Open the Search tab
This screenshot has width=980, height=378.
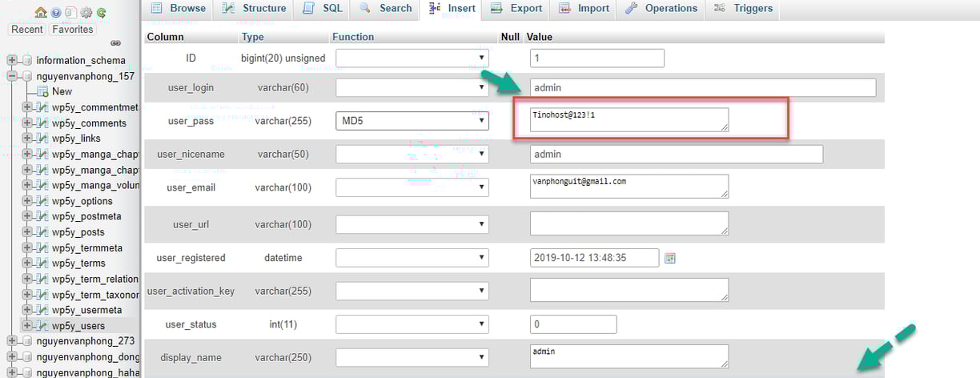(385, 9)
